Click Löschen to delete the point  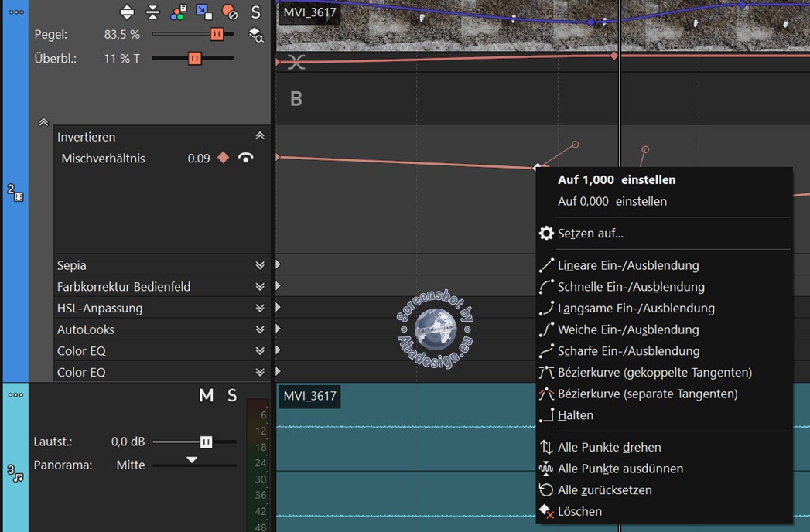pyautogui.click(x=664, y=512)
